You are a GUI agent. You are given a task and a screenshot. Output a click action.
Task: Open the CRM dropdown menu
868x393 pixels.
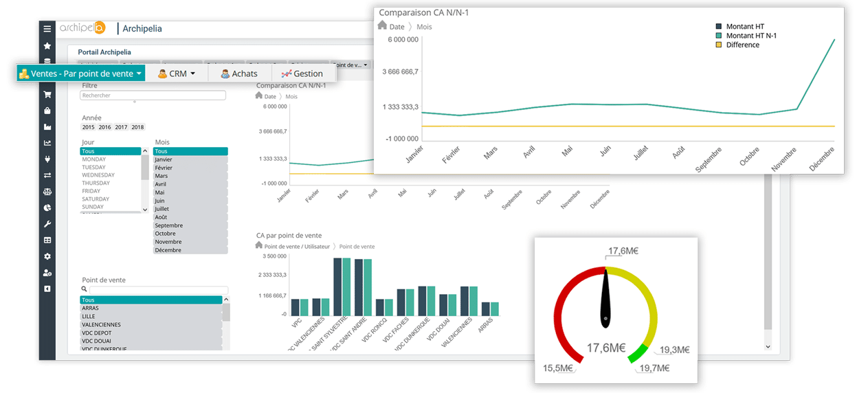pyautogui.click(x=177, y=74)
